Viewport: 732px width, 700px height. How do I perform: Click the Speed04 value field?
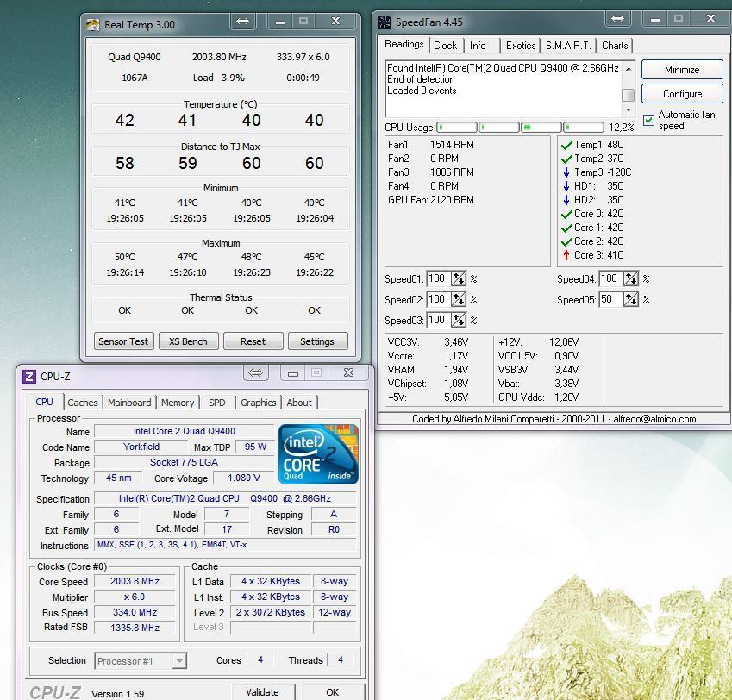point(611,278)
